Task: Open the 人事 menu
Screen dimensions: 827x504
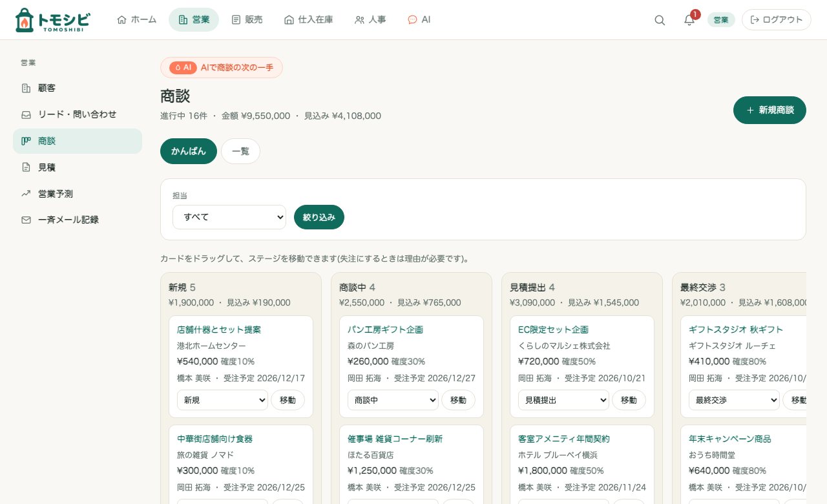Action: tap(370, 20)
